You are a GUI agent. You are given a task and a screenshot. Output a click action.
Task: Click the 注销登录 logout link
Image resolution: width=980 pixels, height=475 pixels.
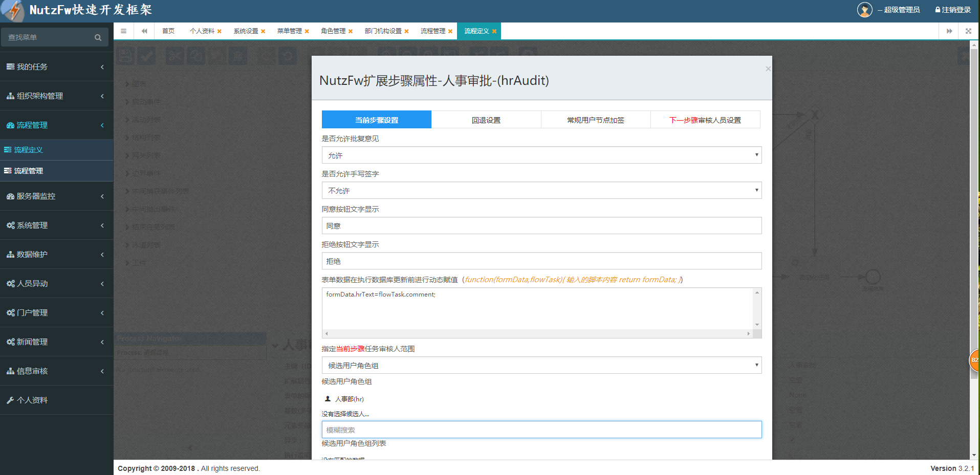click(x=953, y=10)
